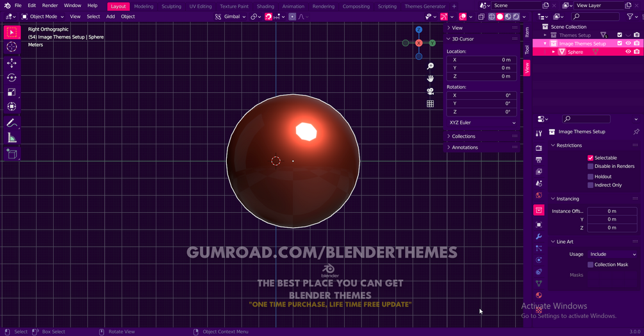
Task: Click the Scene name field
Action: pos(516,6)
